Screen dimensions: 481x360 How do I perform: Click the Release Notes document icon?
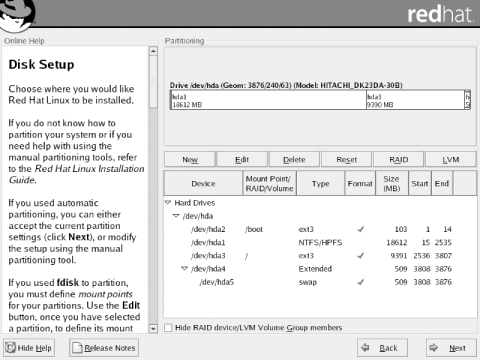tap(77, 348)
